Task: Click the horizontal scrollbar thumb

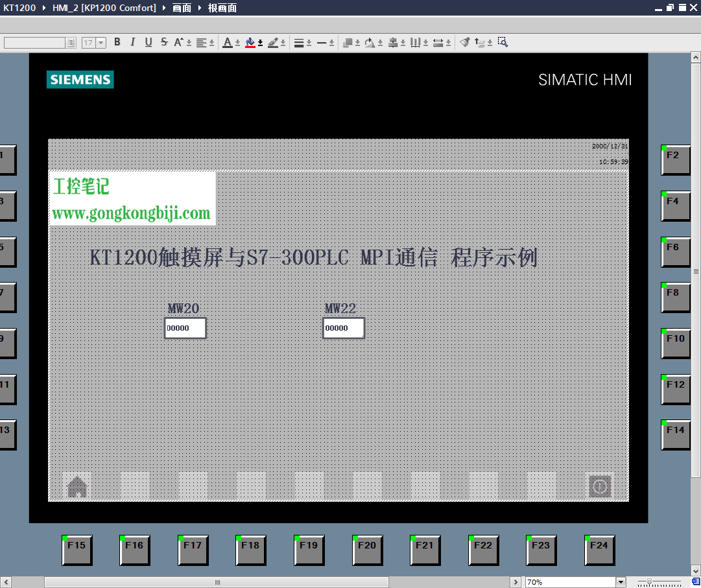Action: pyautogui.click(x=217, y=582)
